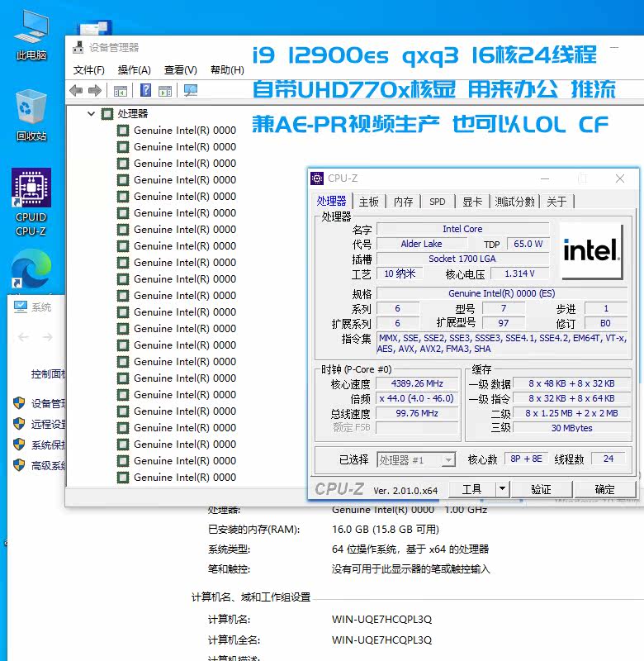Click the action pane toolbar icon

pos(164,91)
